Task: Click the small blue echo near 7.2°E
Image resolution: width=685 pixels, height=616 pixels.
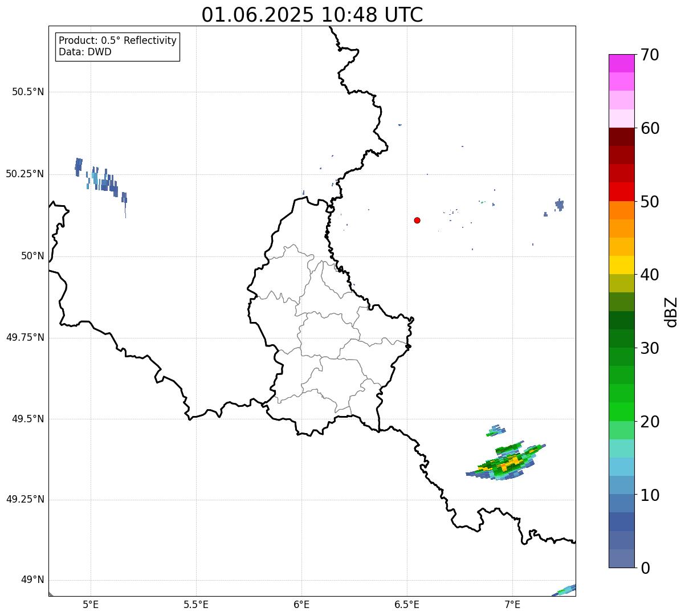Action: 559,205
